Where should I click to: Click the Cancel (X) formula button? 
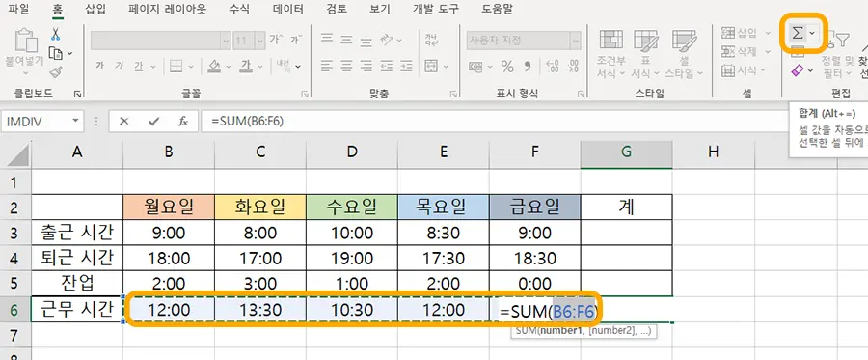click(124, 122)
